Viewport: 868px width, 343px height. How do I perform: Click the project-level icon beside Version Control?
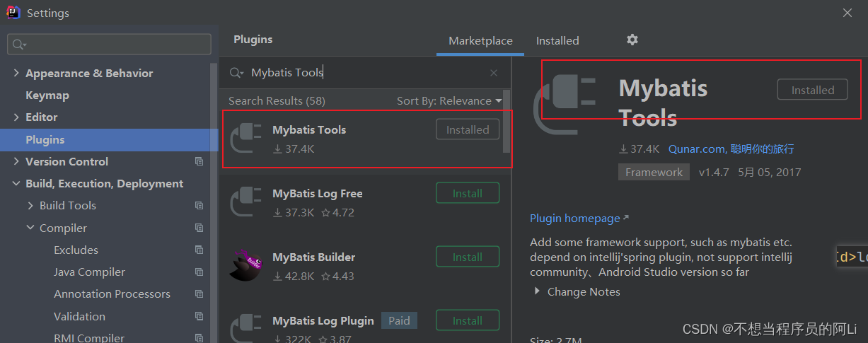pos(199,161)
